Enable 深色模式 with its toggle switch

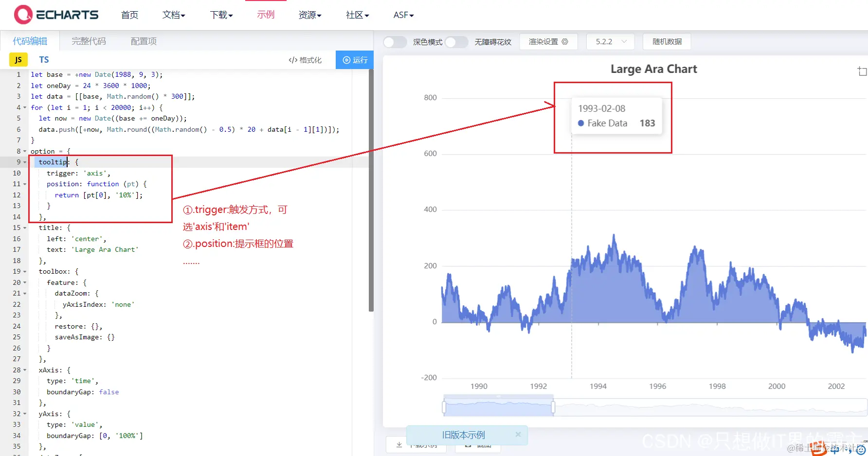pyautogui.click(x=394, y=42)
